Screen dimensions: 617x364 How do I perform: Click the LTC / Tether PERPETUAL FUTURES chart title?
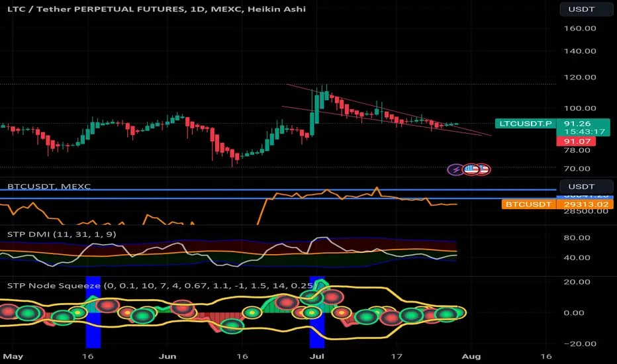(x=157, y=9)
